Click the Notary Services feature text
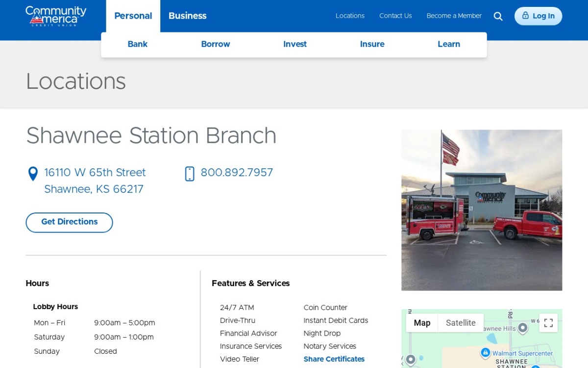Image resolution: width=588 pixels, height=368 pixels. click(330, 346)
